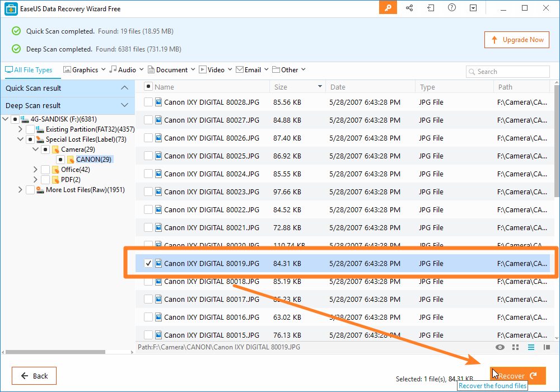
Task: Switch to detail pane view icon
Action: (547, 347)
